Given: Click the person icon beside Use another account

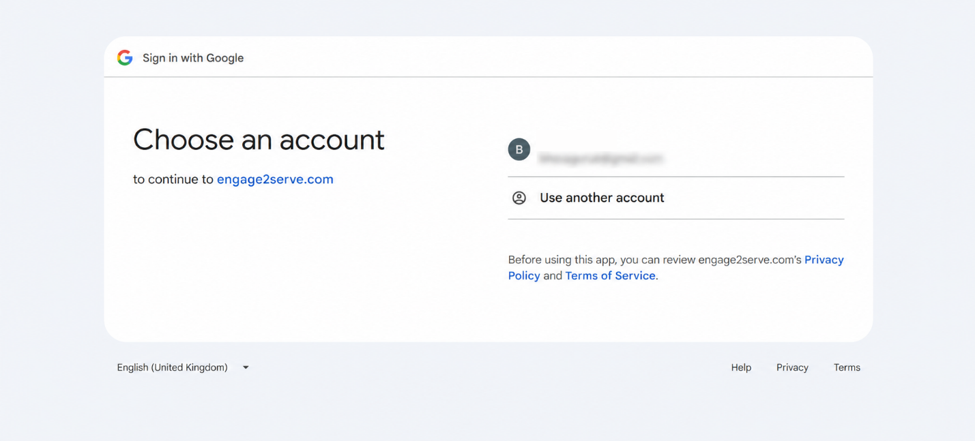Looking at the screenshot, I should point(519,198).
